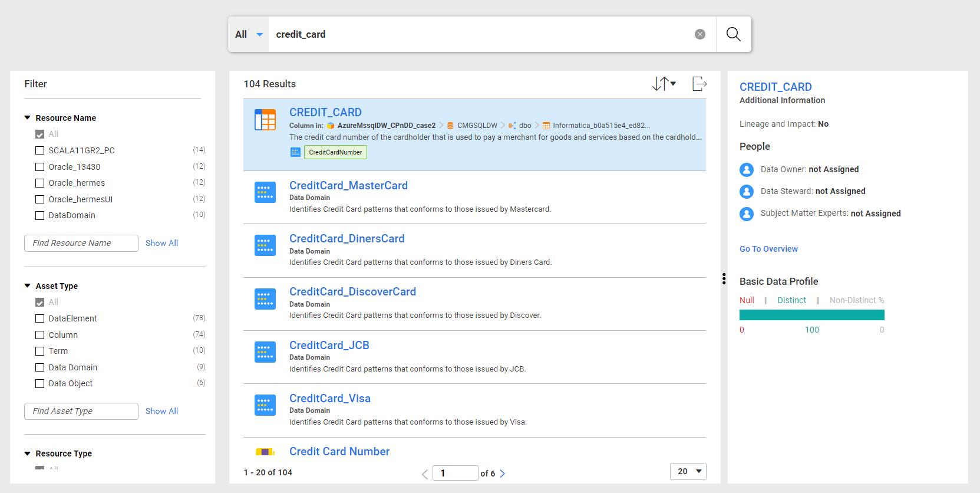Viewport: 980px width, 493px height.
Task: Toggle the All checkbox under Resource Name
Action: 40,134
